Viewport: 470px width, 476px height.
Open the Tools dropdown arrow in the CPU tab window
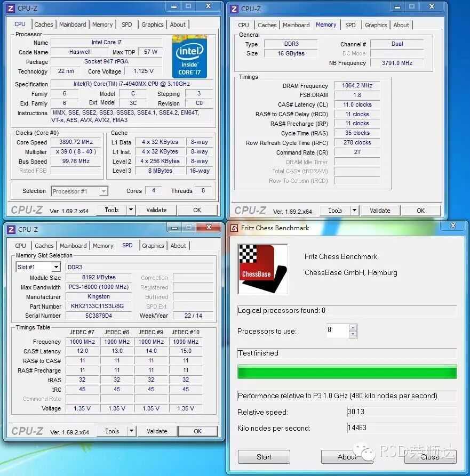131,210
